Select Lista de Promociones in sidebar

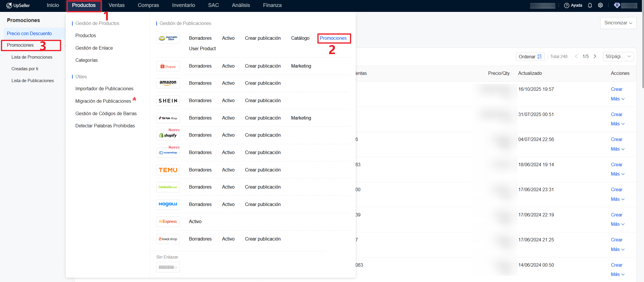(32, 57)
